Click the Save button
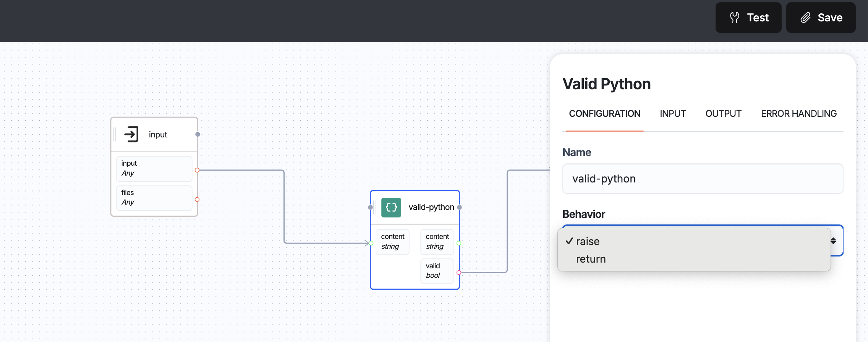Image resolution: width=868 pixels, height=342 pixels. pos(821,18)
